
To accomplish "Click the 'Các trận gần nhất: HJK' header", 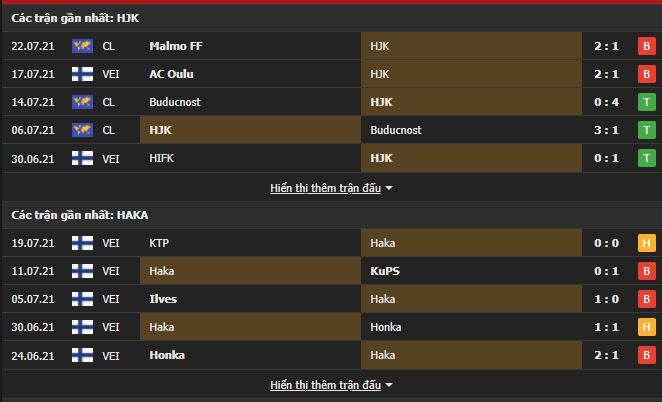I will click(x=75, y=18).
